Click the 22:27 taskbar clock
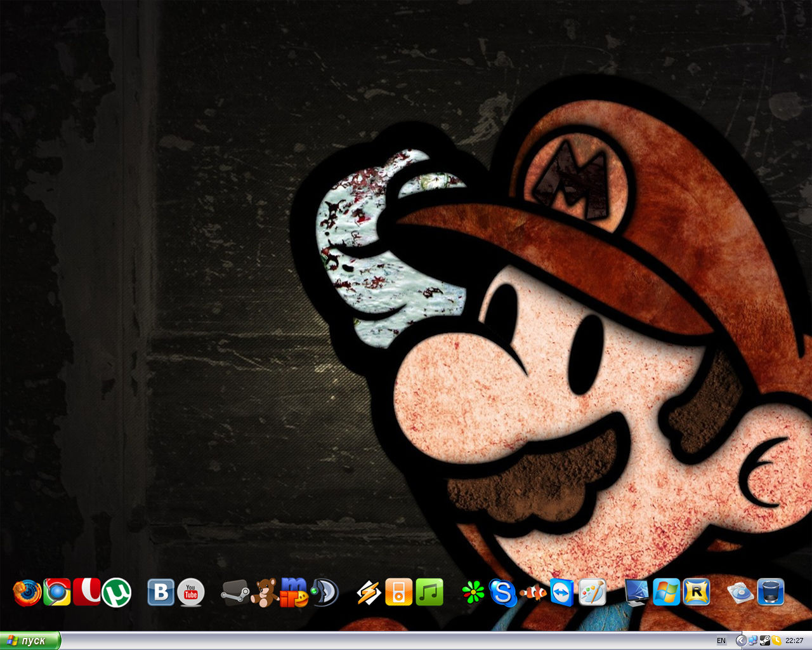The height and width of the screenshot is (650, 812). 794,640
